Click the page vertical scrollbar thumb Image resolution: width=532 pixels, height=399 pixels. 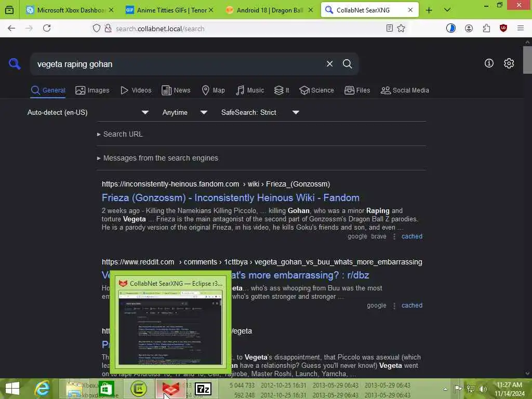tap(527, 60)
